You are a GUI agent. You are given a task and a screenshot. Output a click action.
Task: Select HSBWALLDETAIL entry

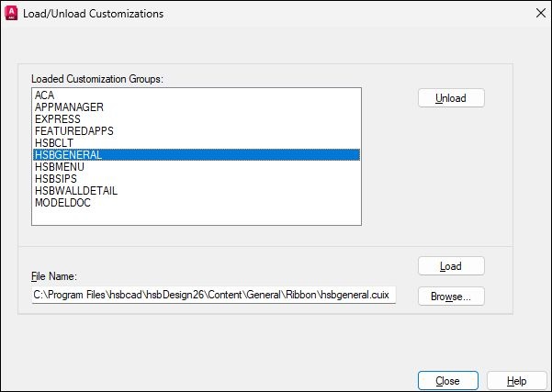197,191
